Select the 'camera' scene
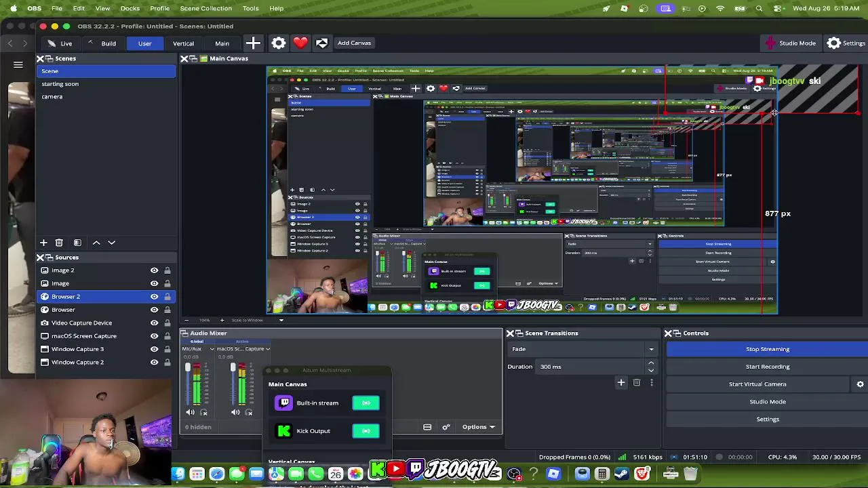868x488 pixels. tap(106, 97)
